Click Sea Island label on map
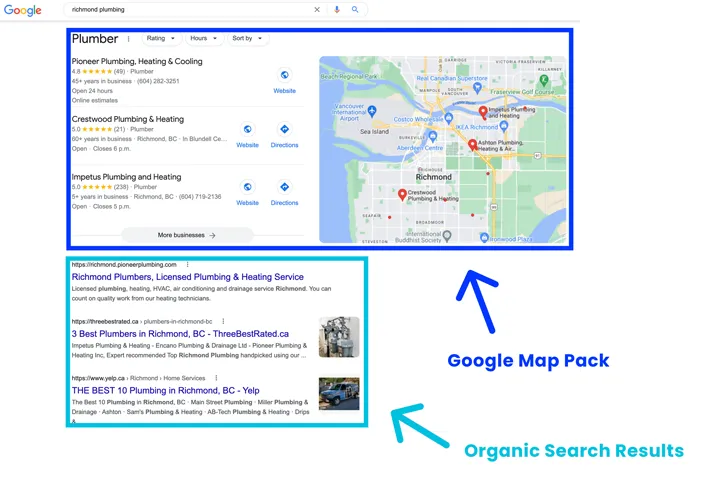The width and height of the screenshot is (702, 500). tap(374, 132)
